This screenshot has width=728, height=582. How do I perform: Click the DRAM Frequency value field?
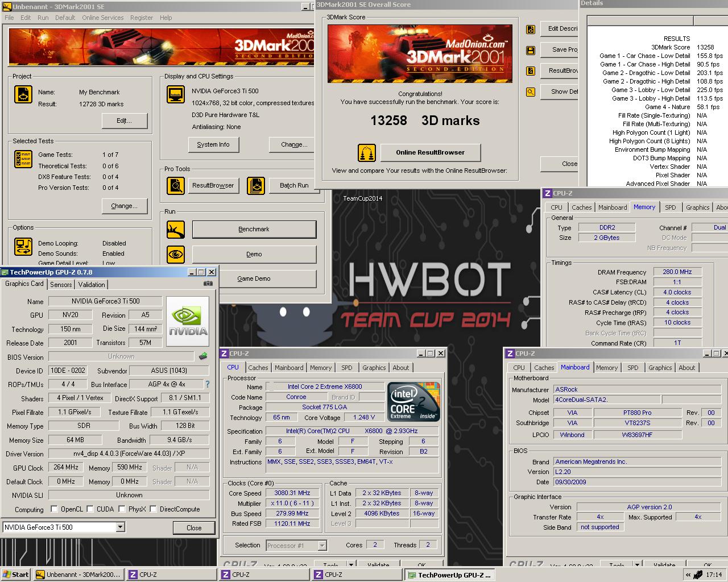pyautogui.click(x=677, y=272)
